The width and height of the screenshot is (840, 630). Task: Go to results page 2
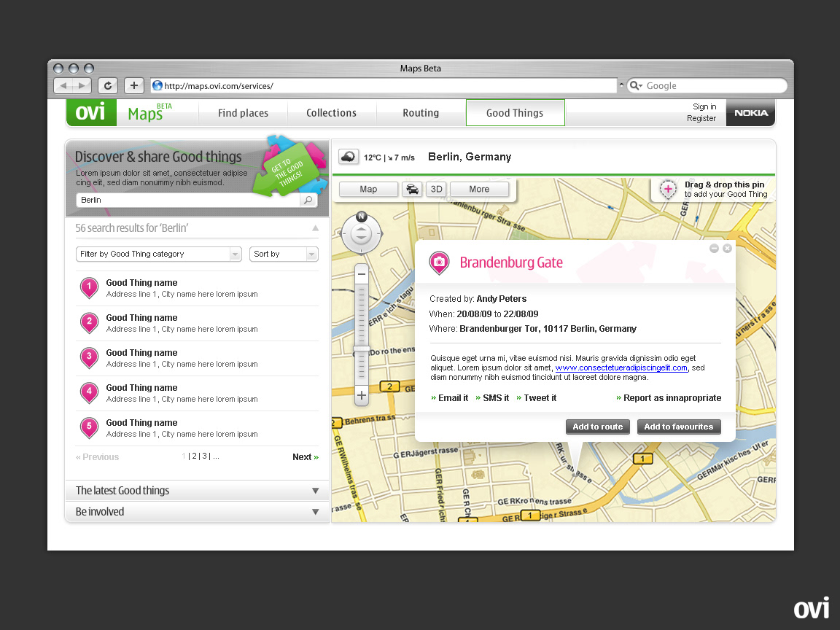(195, 456)
